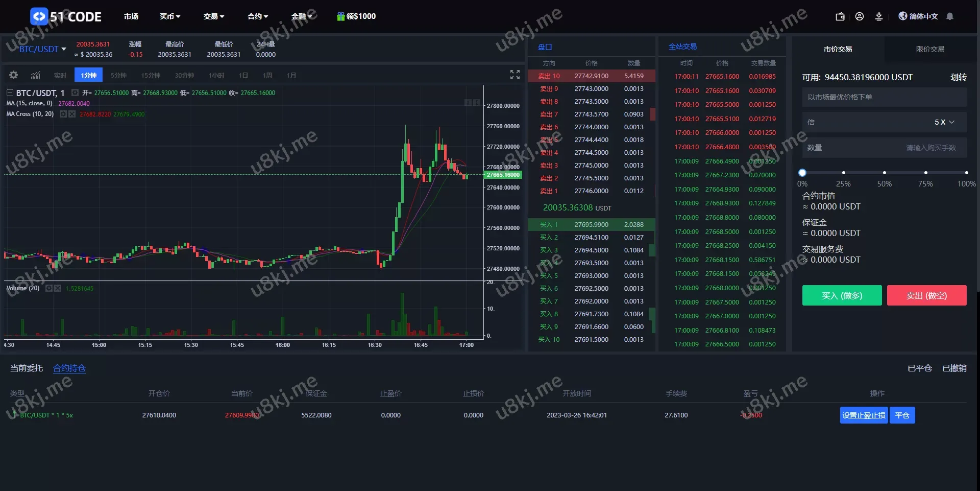980x491 pixels.
Task: Open the wallet icon in header
Action: tap(840, 16)
